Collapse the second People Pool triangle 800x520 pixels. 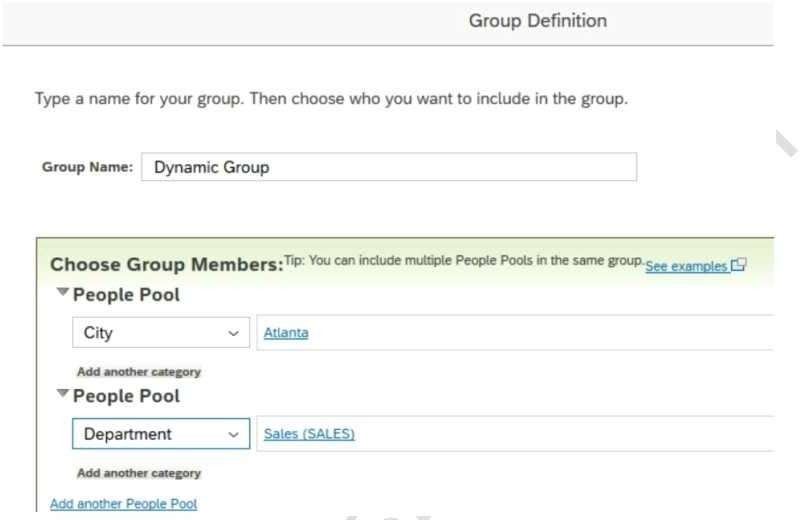click(x=63, y=395)
